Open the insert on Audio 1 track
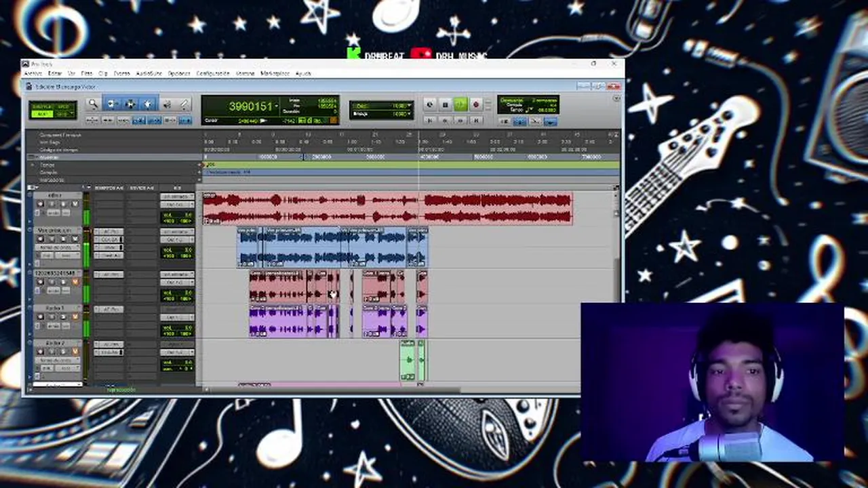868x488 pixels. point(108,310)
